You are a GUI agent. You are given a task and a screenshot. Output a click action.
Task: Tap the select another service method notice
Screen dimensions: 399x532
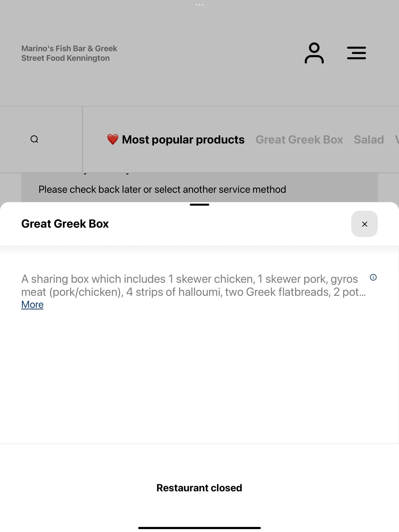coord(162,189)
